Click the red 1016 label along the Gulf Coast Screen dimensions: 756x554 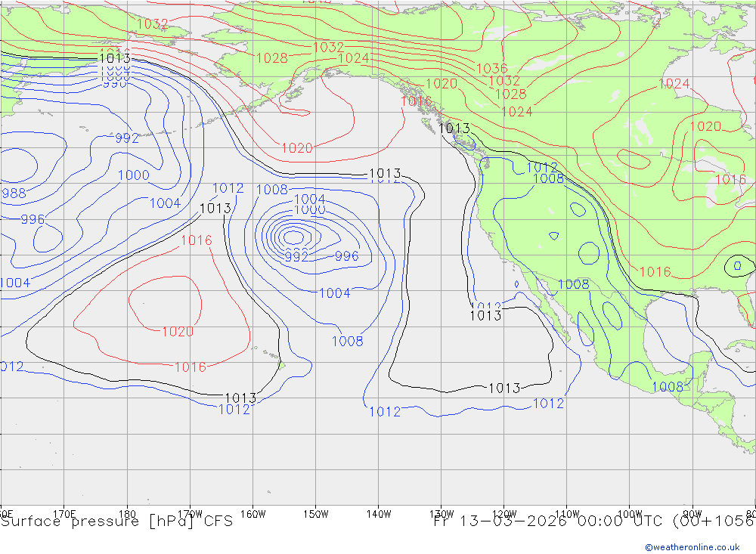[x=655, y=272]
